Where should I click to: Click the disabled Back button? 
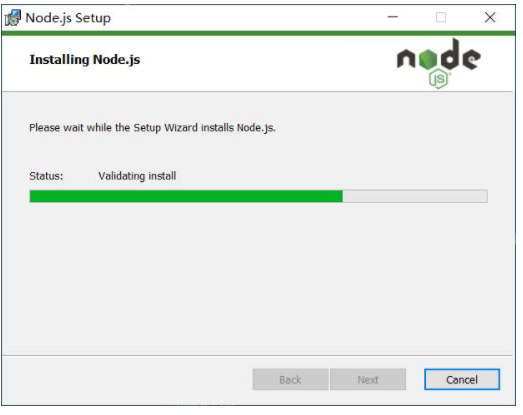pyautogui.click(x=290, y=379)
